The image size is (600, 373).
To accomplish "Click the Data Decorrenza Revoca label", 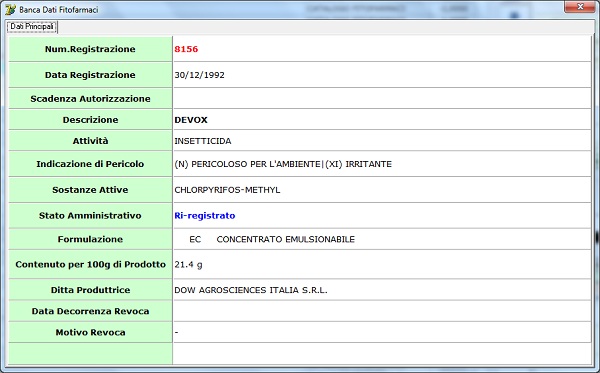I will 90,311.
